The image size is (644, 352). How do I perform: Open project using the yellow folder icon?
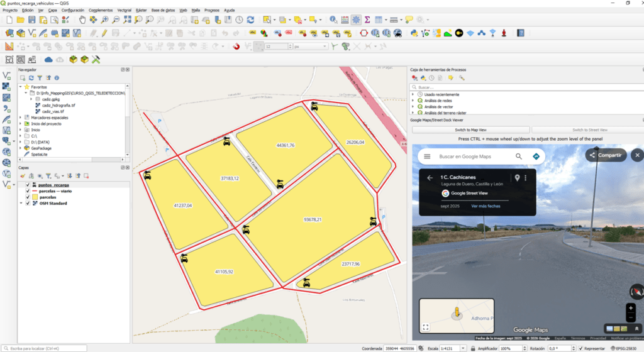click(21, 19)
